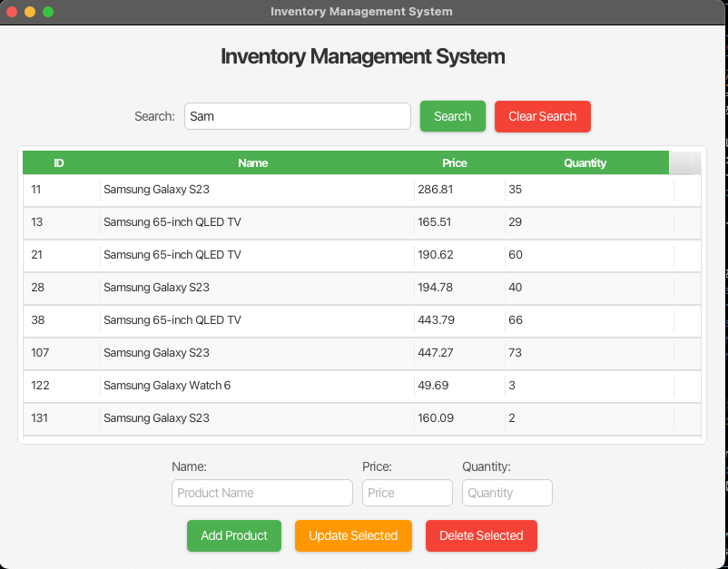
Task: Click the price cell 443.79
Action: coord(459,319)
